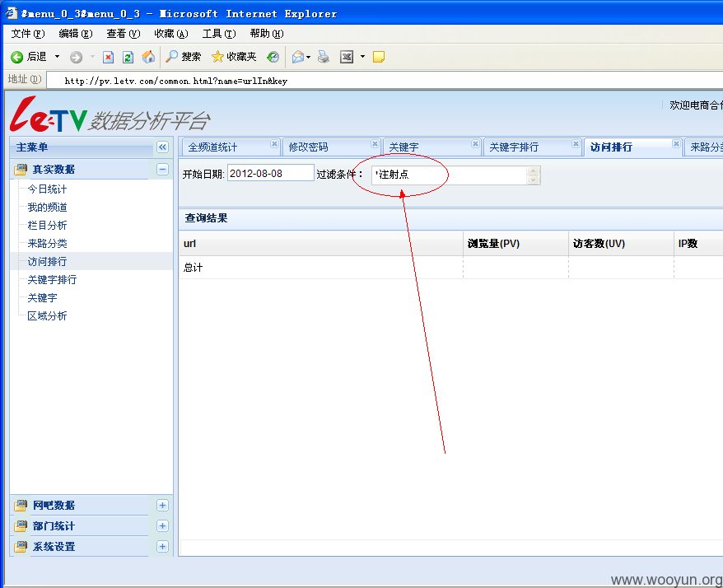This screenshot has width=723, height=588.
Task: Click the yellow note icon in toolbar
Action: tap(379, 57)
